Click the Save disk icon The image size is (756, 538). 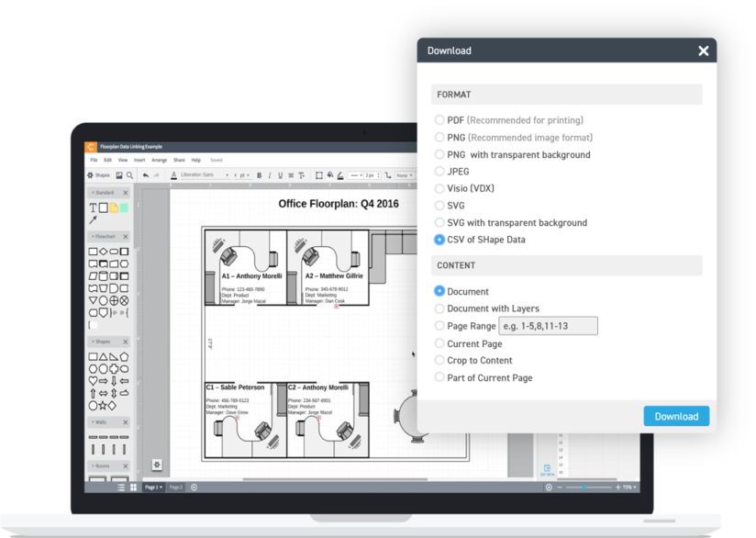119,175
